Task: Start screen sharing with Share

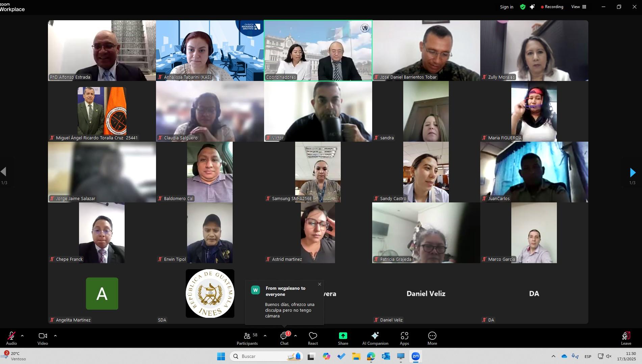Action: click(343, 338)
